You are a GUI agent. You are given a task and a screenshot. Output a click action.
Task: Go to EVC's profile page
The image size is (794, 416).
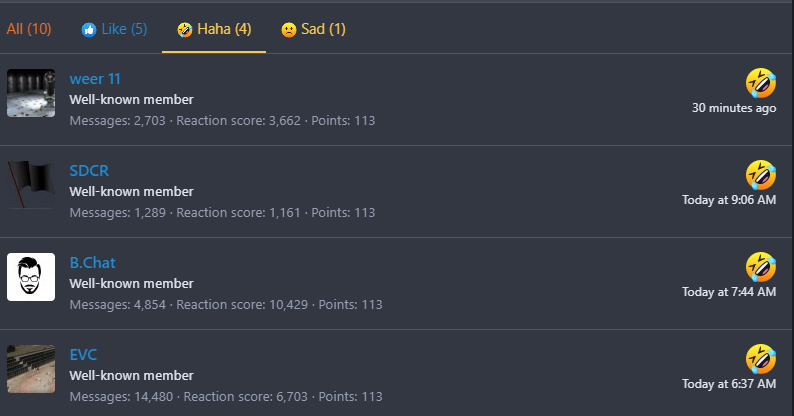tap(83, 355)
